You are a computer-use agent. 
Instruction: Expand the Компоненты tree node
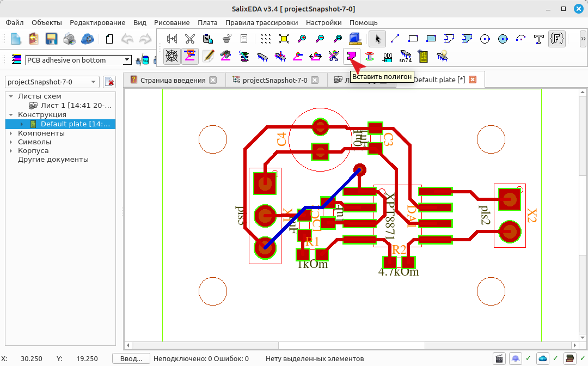click(x=11, y=133)
